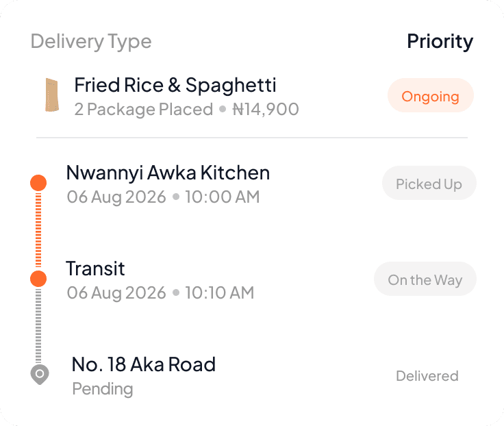This screenshot has height=426, width=504.
Task: Click the Priority delivery type value
Action: (440, 42)
